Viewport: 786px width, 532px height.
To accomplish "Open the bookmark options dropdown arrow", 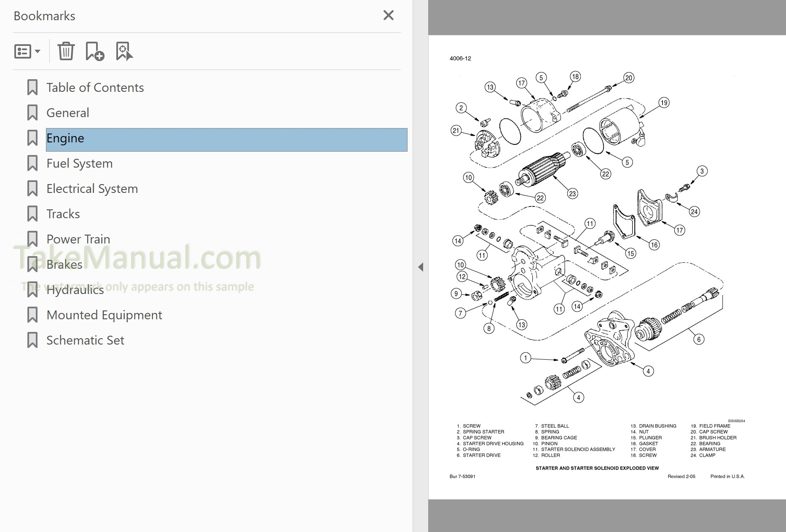I will 38,53.
